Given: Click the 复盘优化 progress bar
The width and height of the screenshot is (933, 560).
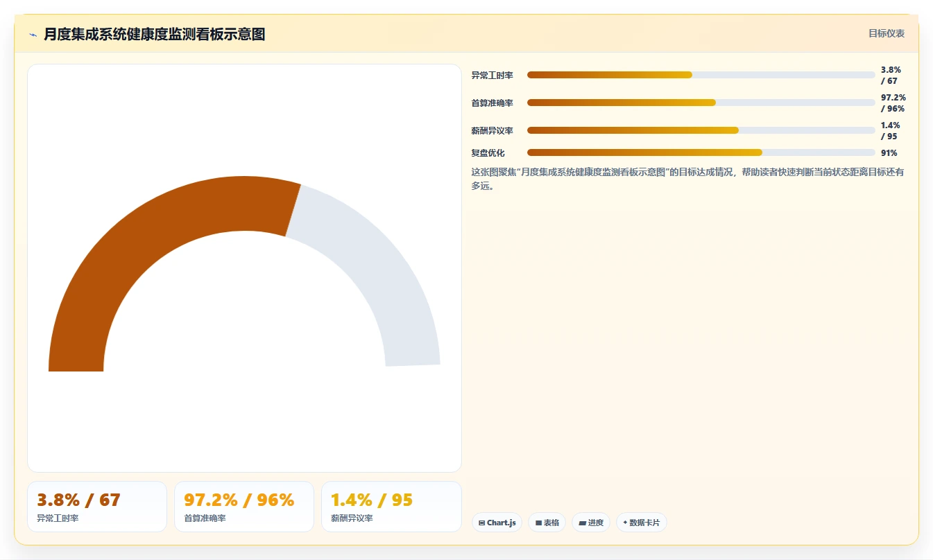Looking at the screenshot, I should click(x=701, y=152).
